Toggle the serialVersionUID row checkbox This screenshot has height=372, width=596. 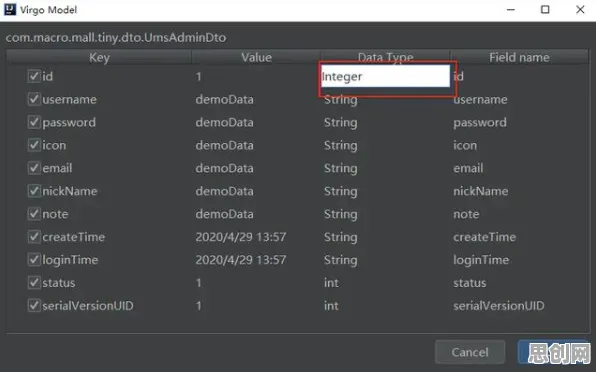click(x=34, y=306)
